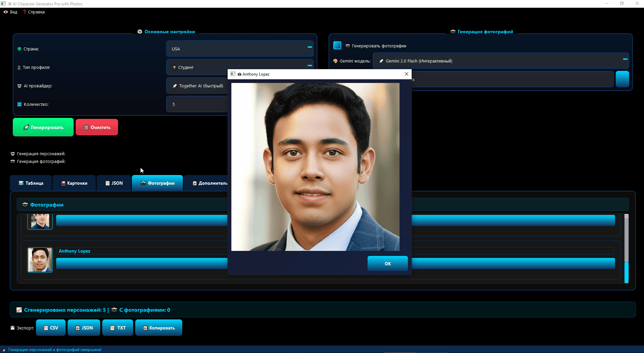Click the blue button beside the Gemini key field
644x353 pixels.
[x=622, y=79]
